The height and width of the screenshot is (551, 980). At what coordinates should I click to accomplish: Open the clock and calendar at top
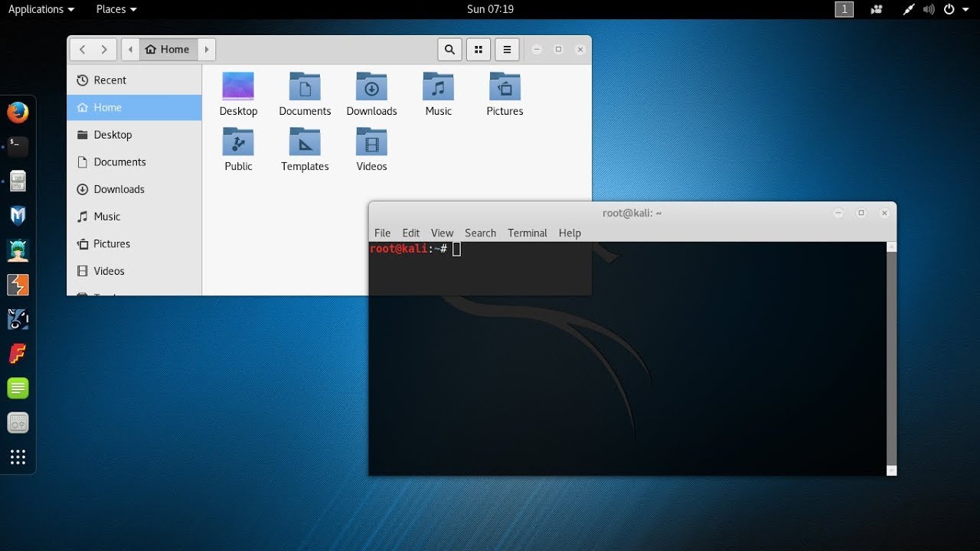click(x=490, y=9)
